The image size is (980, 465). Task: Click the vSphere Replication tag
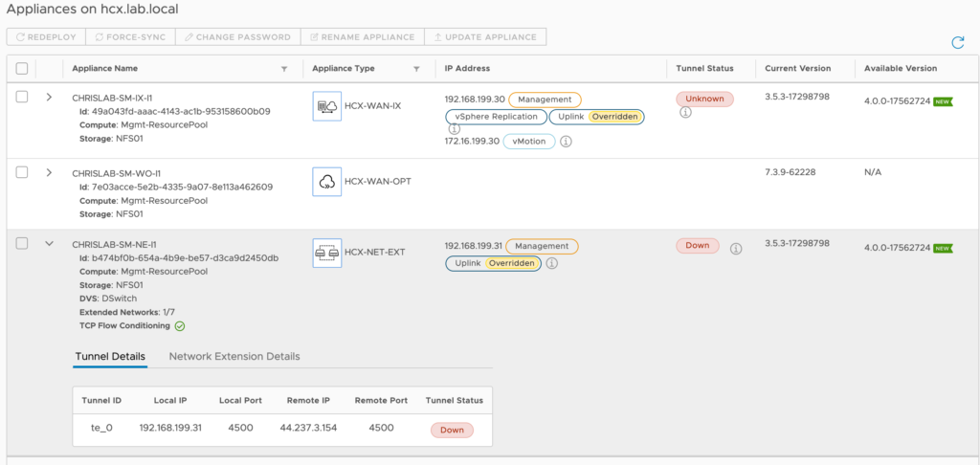point(497,117)
